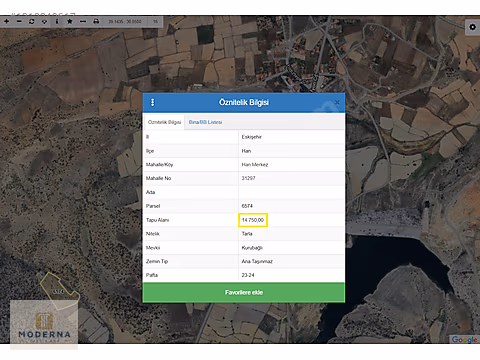Zoom out with the first minus icon
The image size is (480, 360).
[x=19, y=21]
